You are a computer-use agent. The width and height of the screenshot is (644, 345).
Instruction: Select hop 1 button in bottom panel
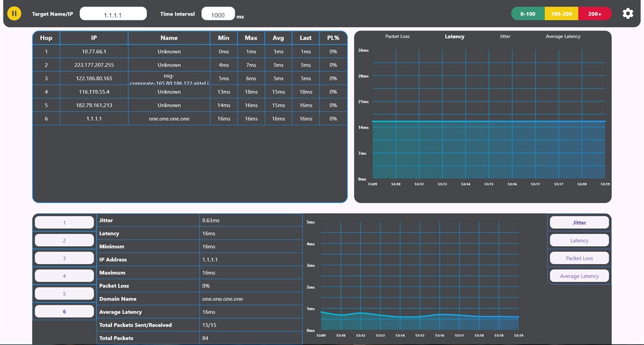[x=65, y=223]
